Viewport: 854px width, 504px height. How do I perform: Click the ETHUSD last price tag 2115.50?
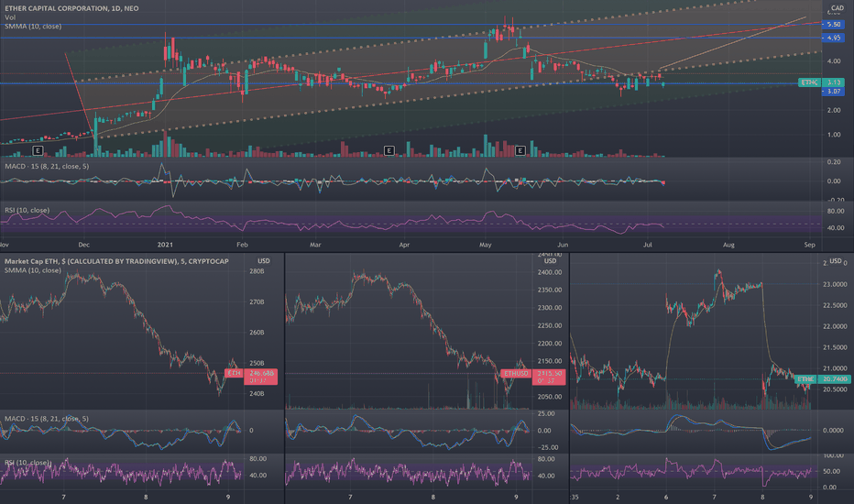[x=533, y=377]
